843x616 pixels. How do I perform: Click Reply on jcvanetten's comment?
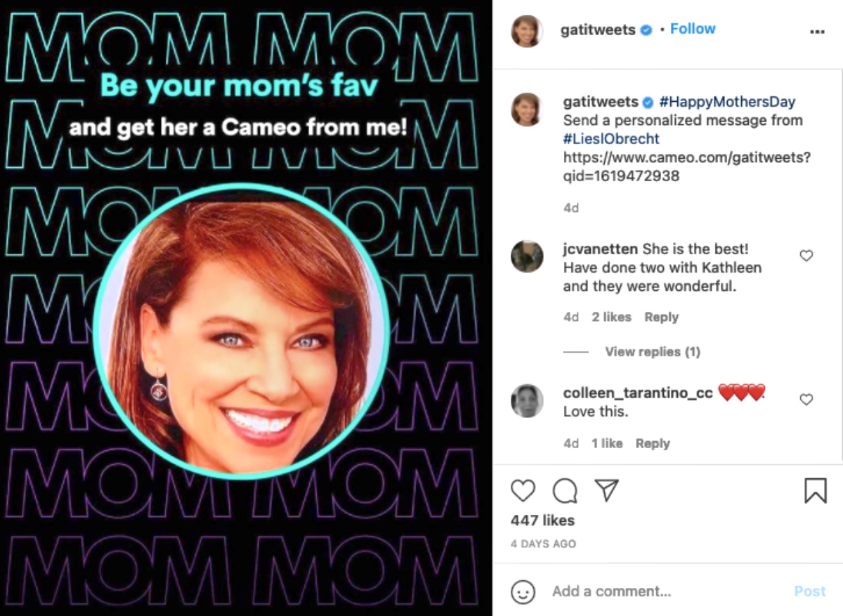click(661, 317)
